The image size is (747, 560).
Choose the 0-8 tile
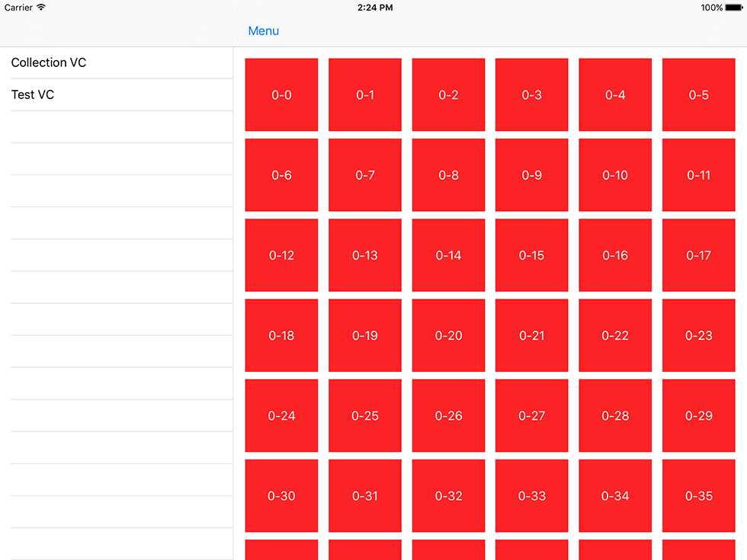click(448, 174)
